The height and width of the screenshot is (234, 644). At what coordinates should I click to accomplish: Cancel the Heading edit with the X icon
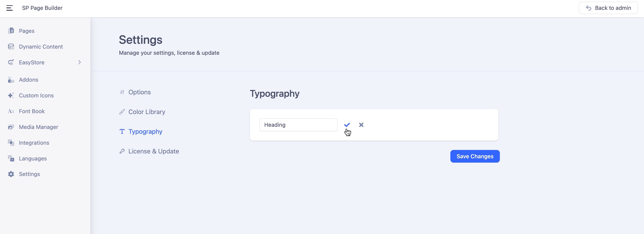point(361,125)
